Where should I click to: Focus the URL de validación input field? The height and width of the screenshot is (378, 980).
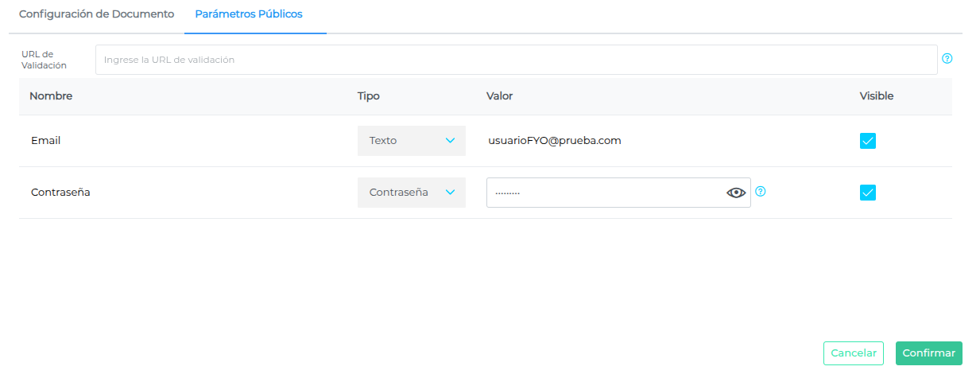515,60
